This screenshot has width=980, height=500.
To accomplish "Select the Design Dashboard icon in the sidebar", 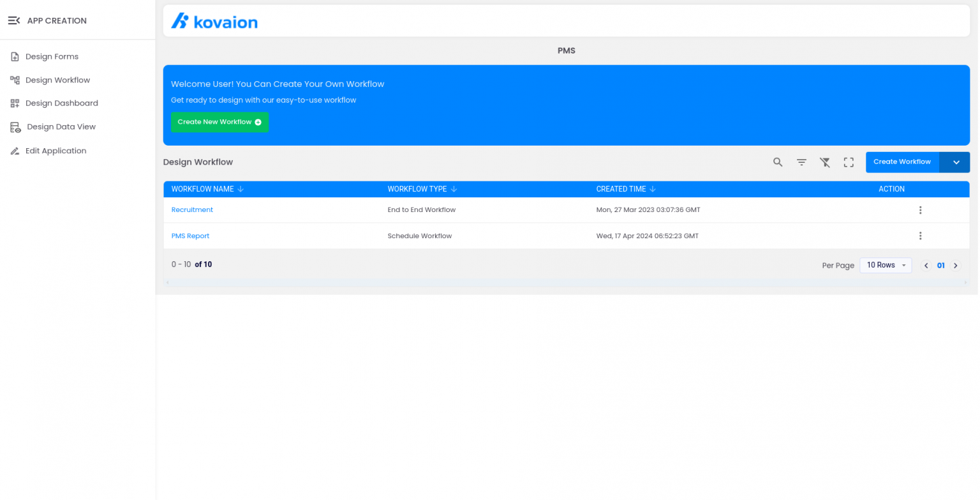I will click(14, 103).
